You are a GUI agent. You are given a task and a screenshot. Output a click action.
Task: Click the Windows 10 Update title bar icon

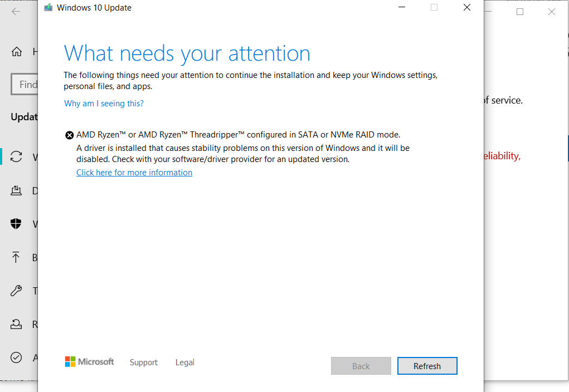(x=48, y=7)
